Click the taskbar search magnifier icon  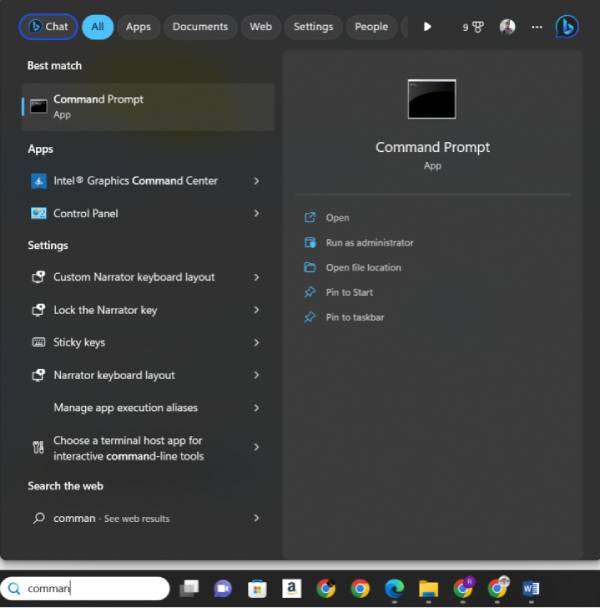[14, 588]
